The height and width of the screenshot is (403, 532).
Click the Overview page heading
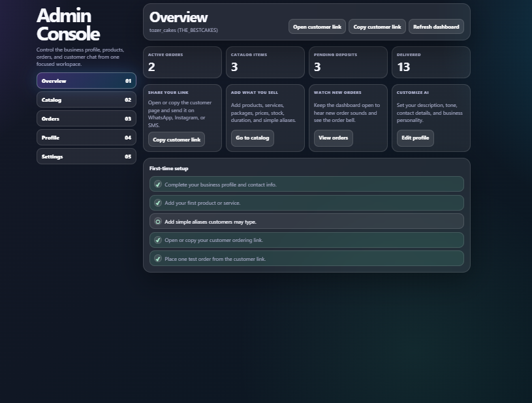click(178, 17)
